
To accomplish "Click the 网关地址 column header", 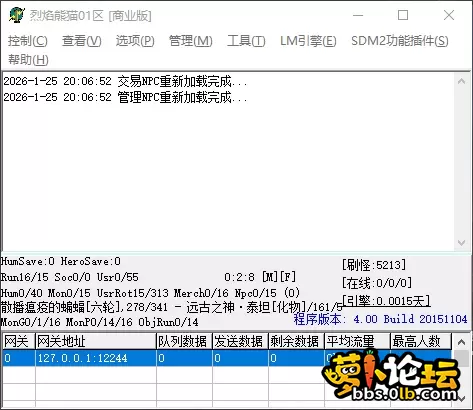I will click(96, 341).
